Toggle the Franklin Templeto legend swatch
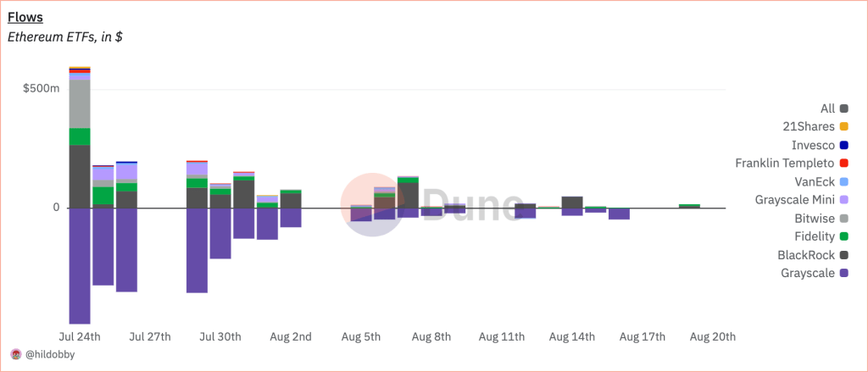Screen dimensions: 868x372 tap(844, 164)
